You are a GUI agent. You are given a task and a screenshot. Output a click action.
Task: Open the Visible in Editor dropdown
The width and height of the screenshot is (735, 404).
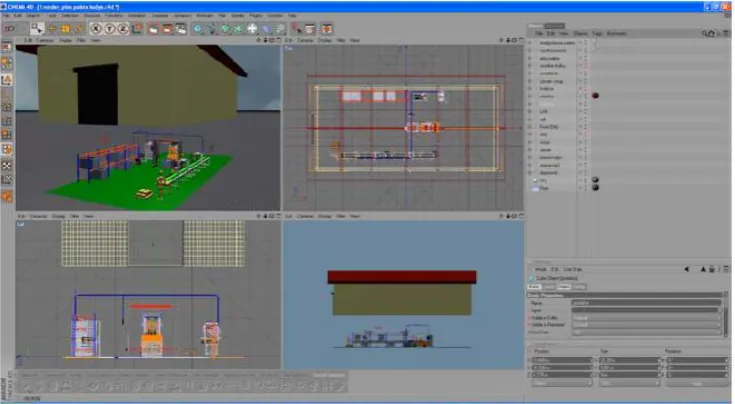(646, 318)
